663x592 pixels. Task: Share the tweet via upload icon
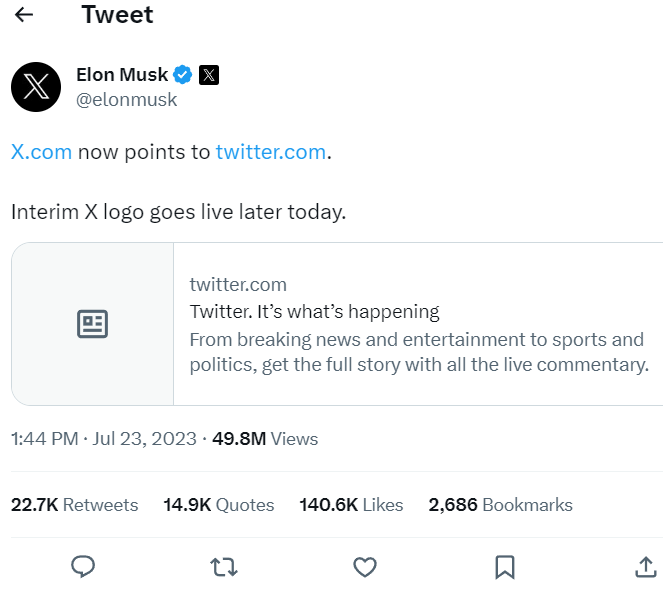pyautogui.click(x=646, y=567)
